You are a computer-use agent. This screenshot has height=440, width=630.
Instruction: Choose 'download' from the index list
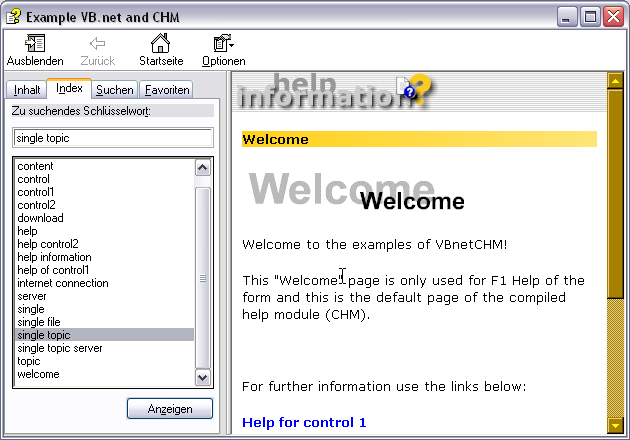[x=40, y=218]
